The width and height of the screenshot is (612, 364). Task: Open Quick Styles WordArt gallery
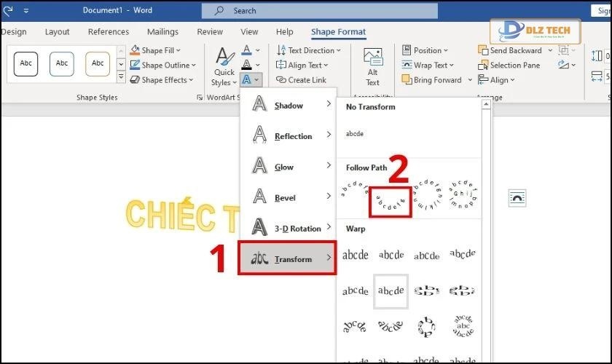(224, 67)
